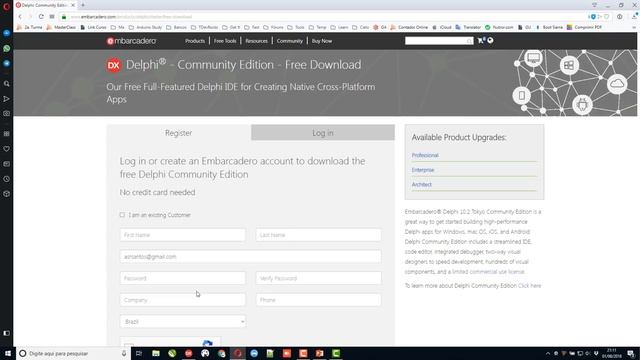Click the Embarcadero logo
Screen dimensions: 640x360
pos(131,41)
